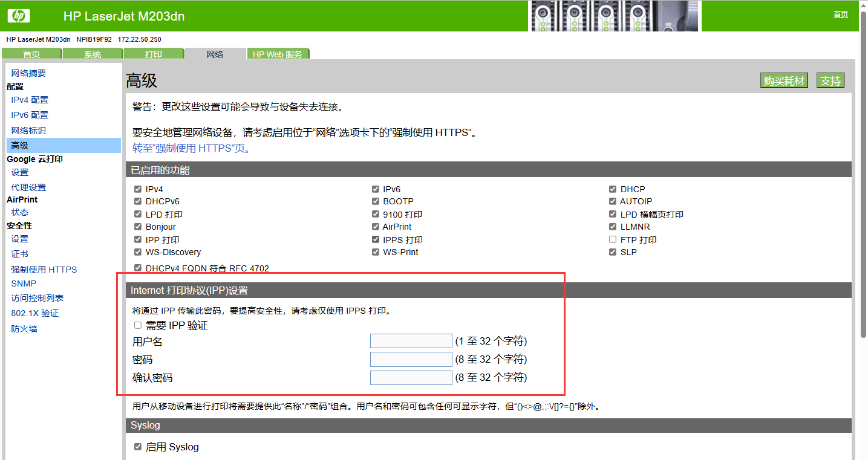Follow the 转至“强制使用 HTTPS”页 link

(191, 148)
